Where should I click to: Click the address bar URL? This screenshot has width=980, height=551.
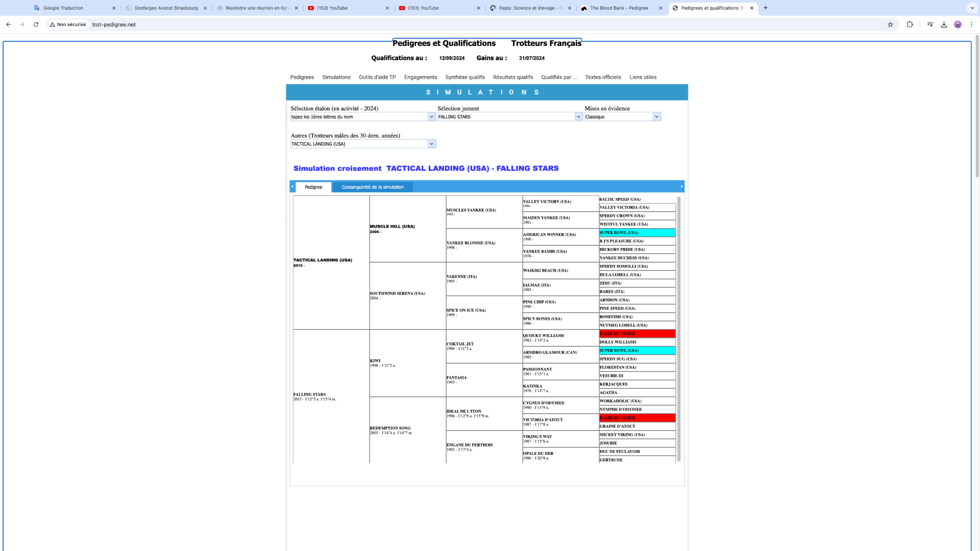114,24
